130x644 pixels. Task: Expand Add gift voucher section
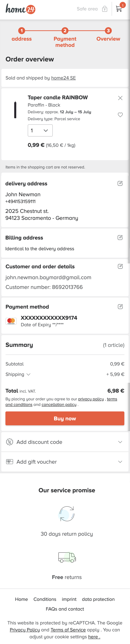pos(65,462)
